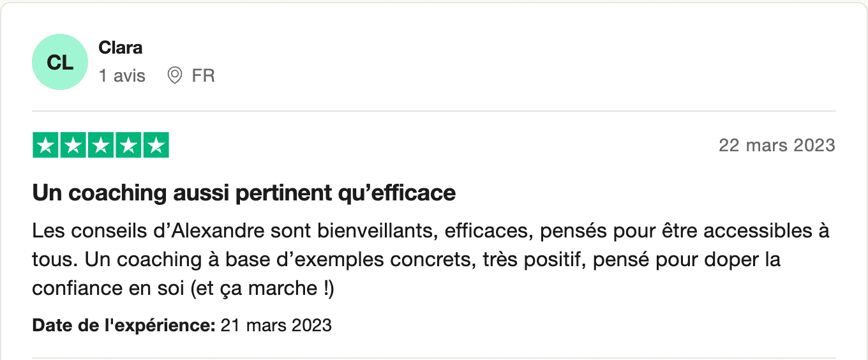Click the first green rating star
This screenshot has height=360, width=868.
46,145
